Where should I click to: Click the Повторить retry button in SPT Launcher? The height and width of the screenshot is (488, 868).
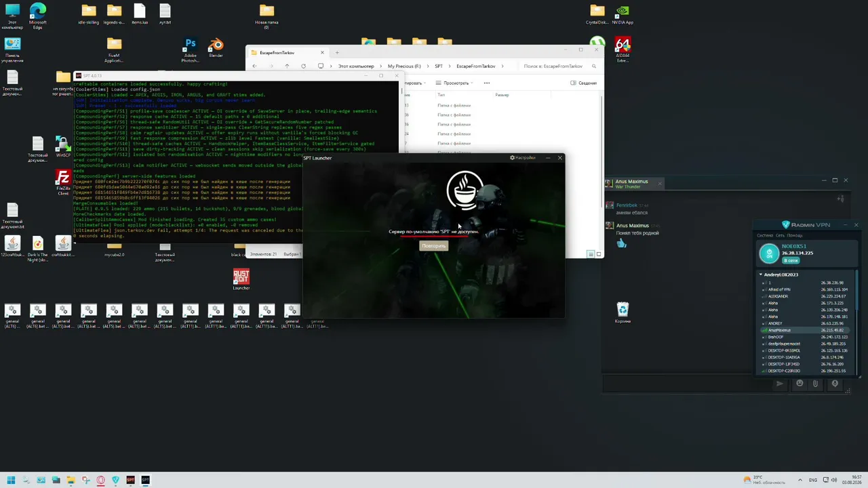(434, 245)
